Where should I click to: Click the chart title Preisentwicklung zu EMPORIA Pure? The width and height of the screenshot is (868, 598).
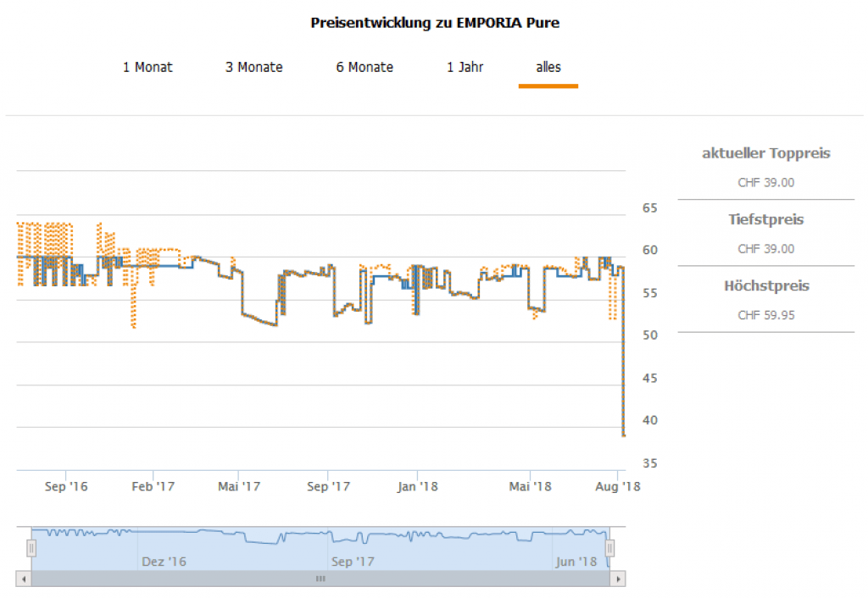pos(435,23)
